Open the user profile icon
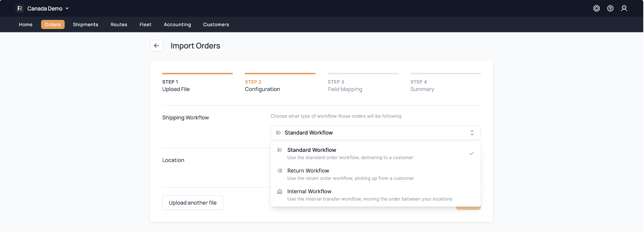Viewport: 644px width, 232px height. click(x=624, y=8)
